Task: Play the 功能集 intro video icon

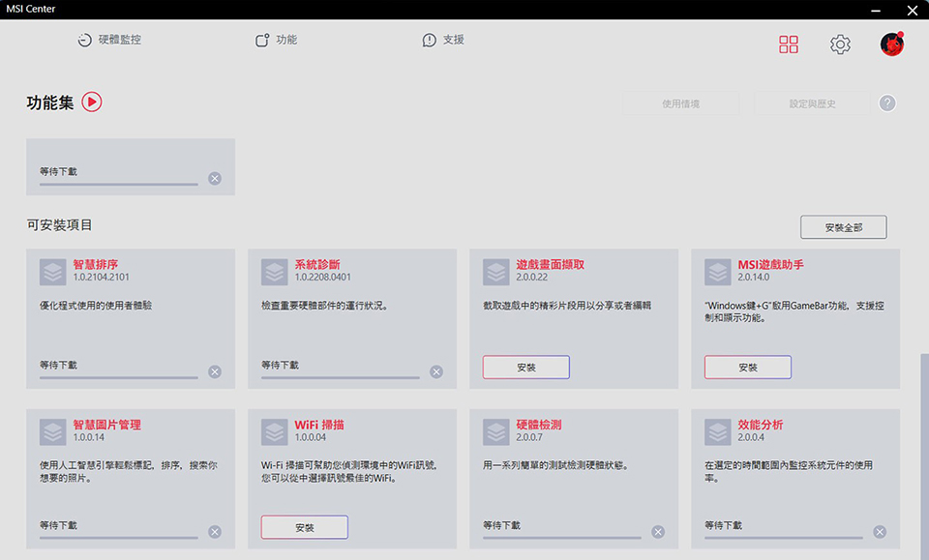Action: click(x=92, y=102)
